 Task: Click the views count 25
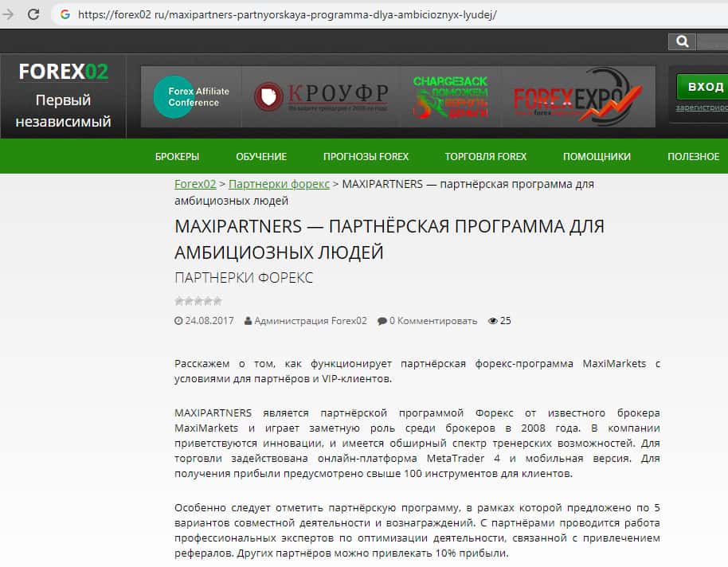(505, 320)
